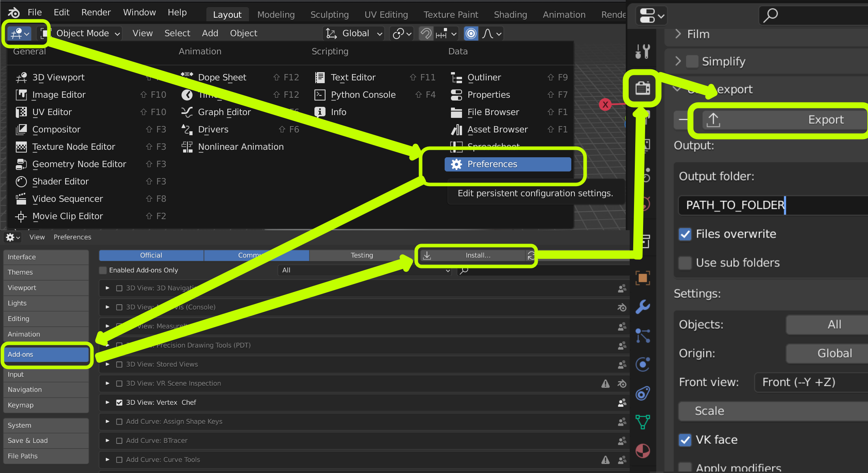Open the Modifiers wrench tab icon

tap(643, 307)
